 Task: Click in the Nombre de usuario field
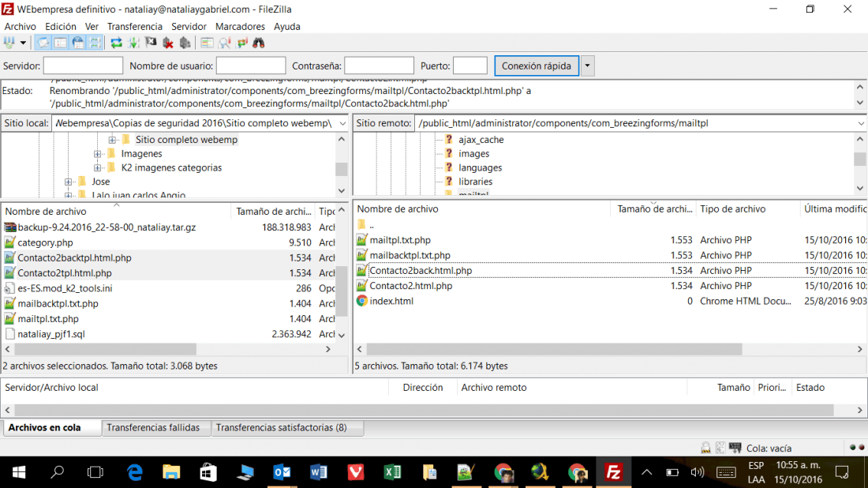[x=251, y=66]
